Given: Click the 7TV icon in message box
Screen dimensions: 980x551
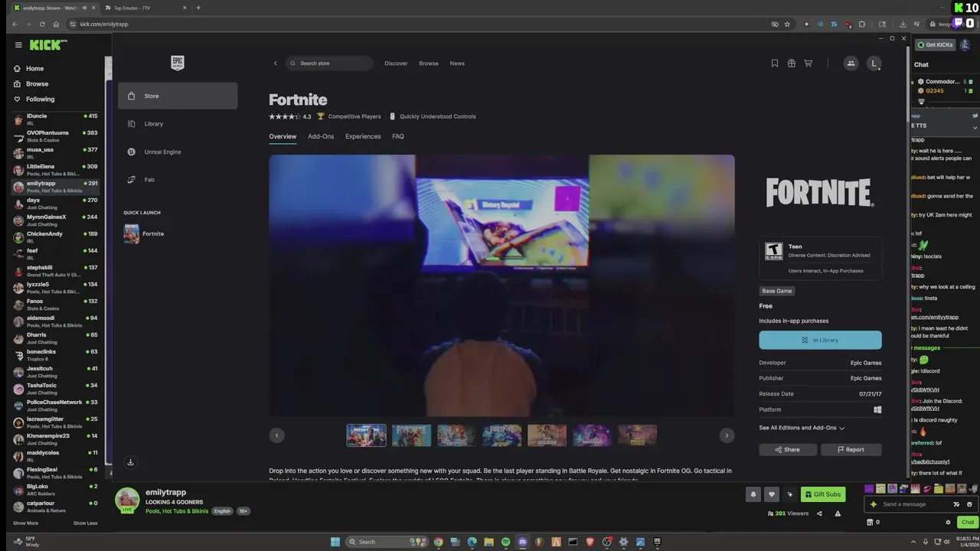Looking at the screenshot, I should click(955, 504).
